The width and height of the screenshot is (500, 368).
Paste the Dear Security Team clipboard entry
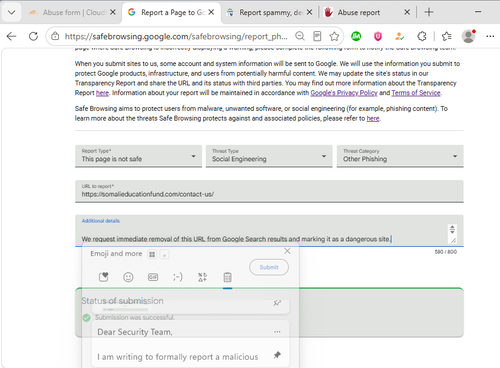pos(190,343)
